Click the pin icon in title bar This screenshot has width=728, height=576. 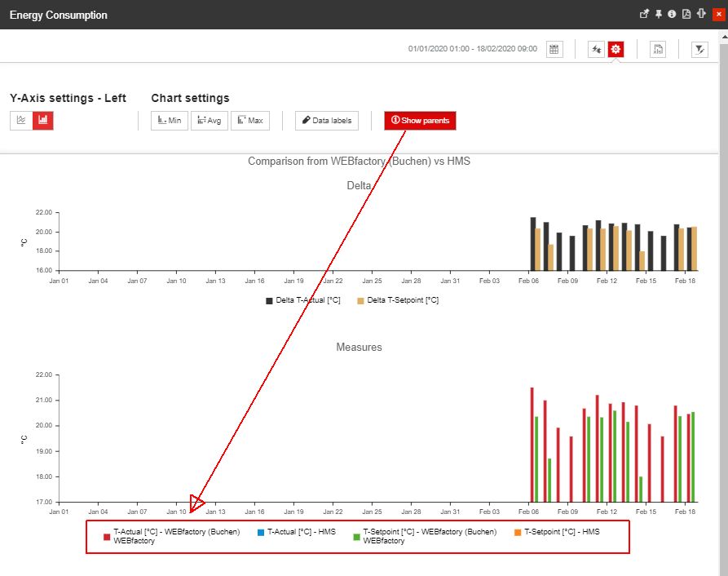click(x=658, y=14)
